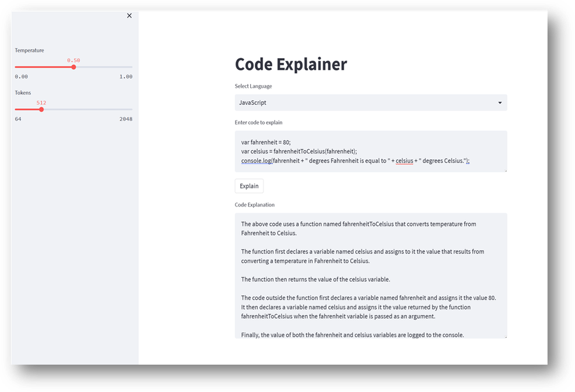Click the line 'var fahrenheit = 80;'
Viewport: 575px width, 392px height.
pos(266,142)
